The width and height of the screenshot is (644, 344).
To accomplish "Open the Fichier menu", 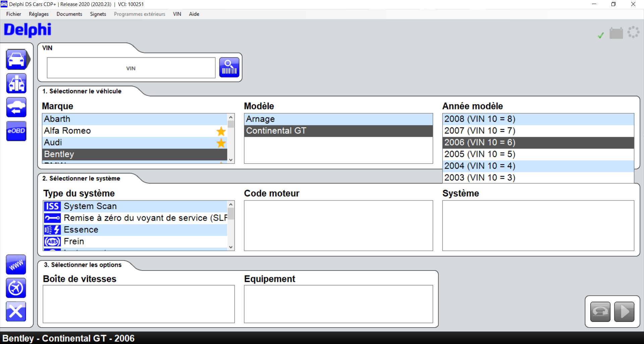I will [x=14, y=14].
